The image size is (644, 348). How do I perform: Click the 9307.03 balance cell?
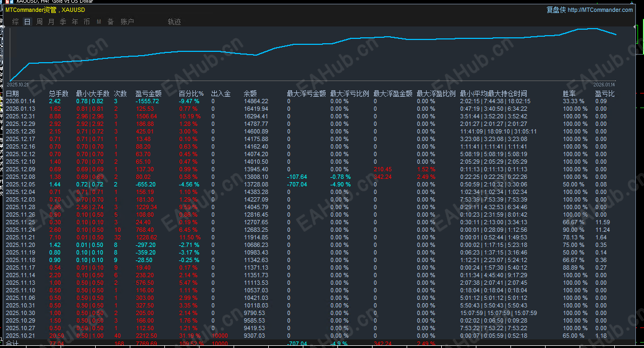tap(255, 336)
